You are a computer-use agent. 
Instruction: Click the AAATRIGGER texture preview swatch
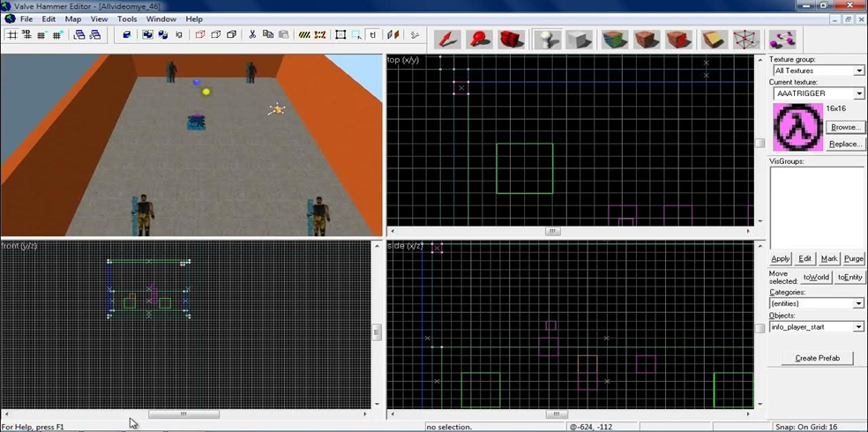click(797, 127)
